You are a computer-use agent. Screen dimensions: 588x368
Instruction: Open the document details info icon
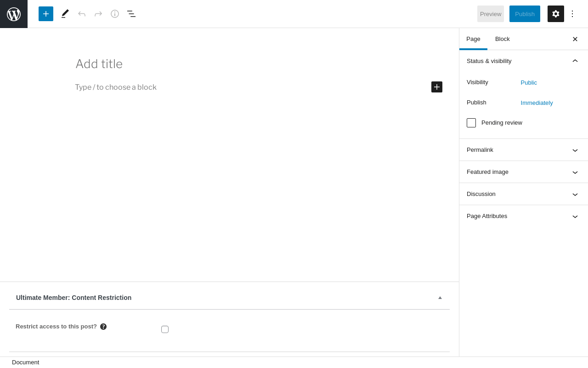pos(115,14)
